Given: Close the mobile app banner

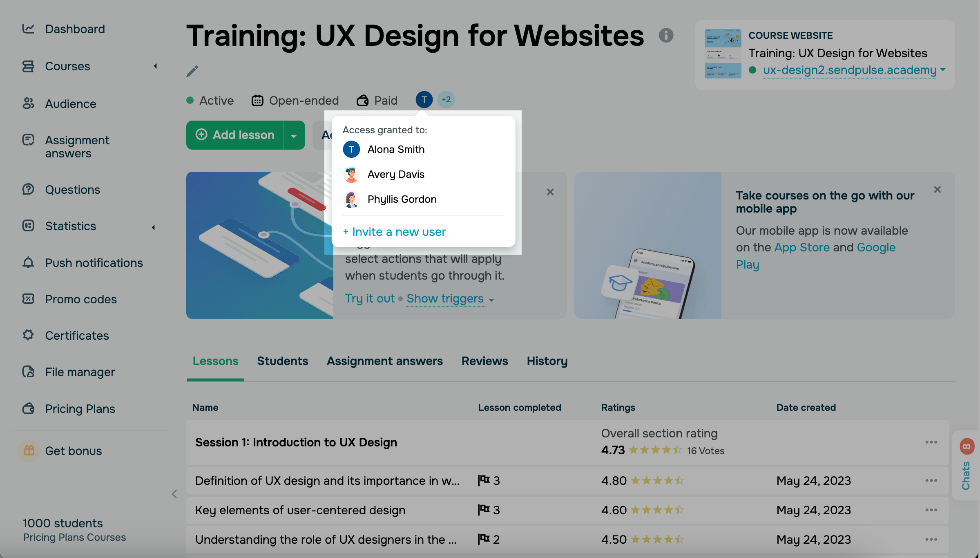Looking at the screenshot, I should pos(937,190).
